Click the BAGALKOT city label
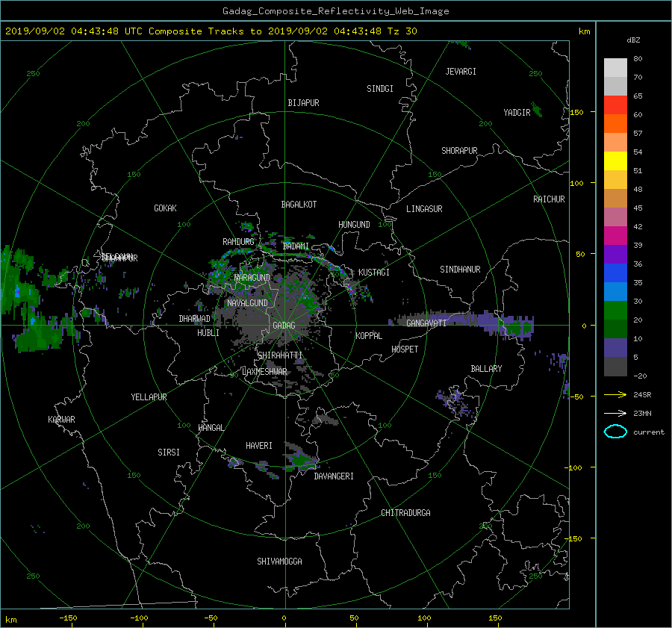The height and width of the screenshot is (628, 672). pos(299,205)
